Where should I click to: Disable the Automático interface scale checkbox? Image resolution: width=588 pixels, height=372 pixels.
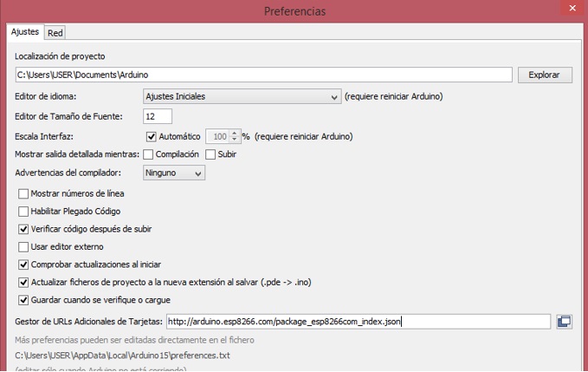pyautogui.click(x=152, y=137)
